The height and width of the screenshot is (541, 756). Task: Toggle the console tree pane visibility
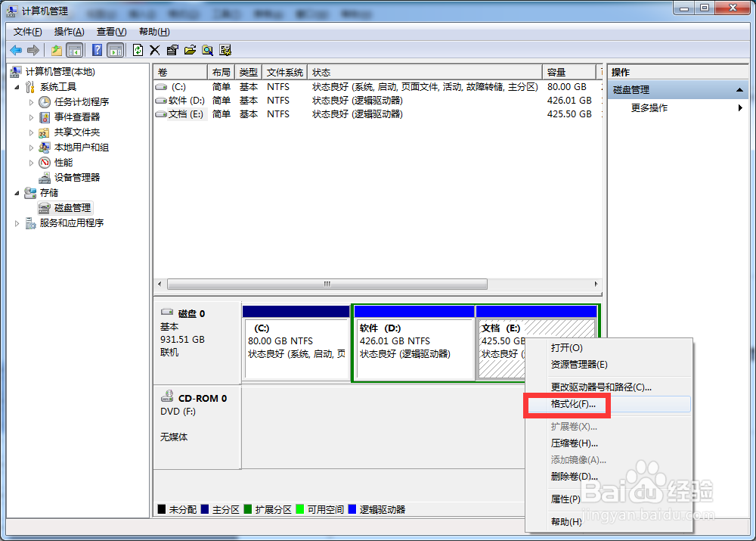(72, 50)
